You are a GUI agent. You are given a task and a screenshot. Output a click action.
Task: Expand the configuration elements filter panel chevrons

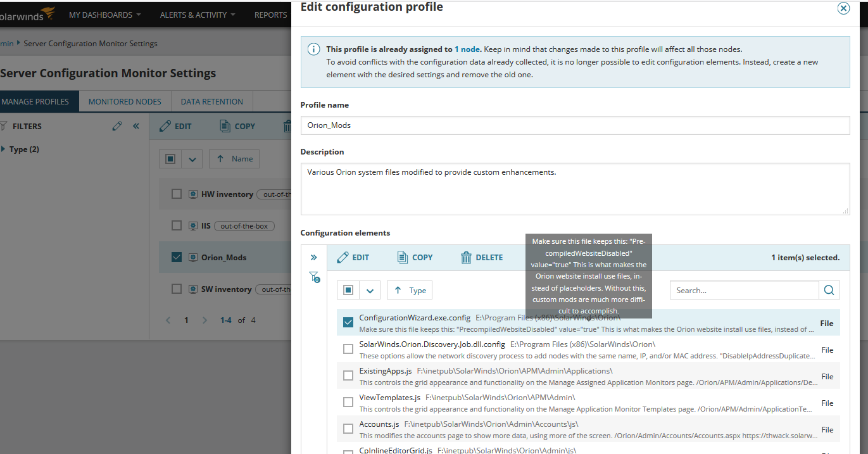[x=313, y=257]
